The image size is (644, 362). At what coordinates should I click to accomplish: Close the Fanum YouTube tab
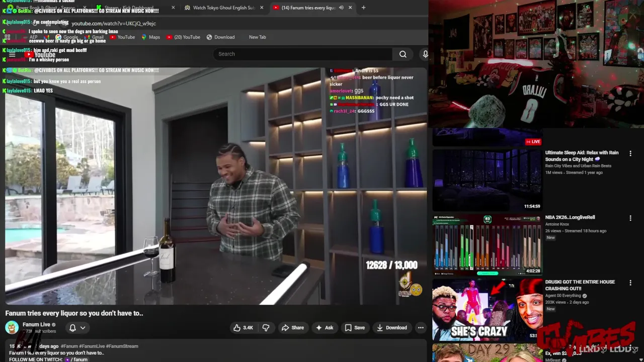(350, 8)
